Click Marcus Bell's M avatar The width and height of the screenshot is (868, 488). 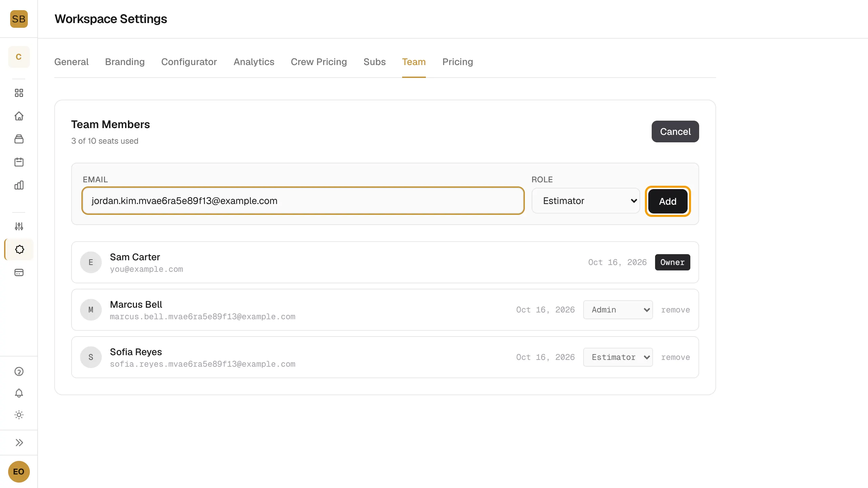tap(91, 310)
